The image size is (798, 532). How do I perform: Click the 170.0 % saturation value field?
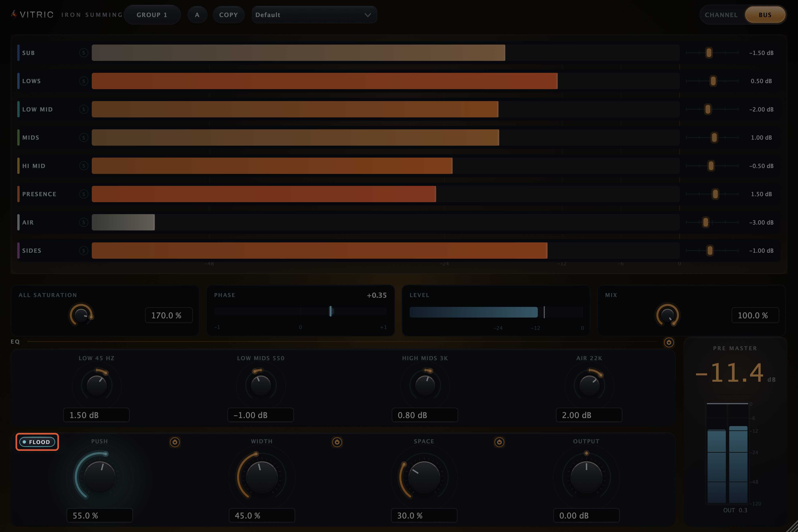click(169, 315)
